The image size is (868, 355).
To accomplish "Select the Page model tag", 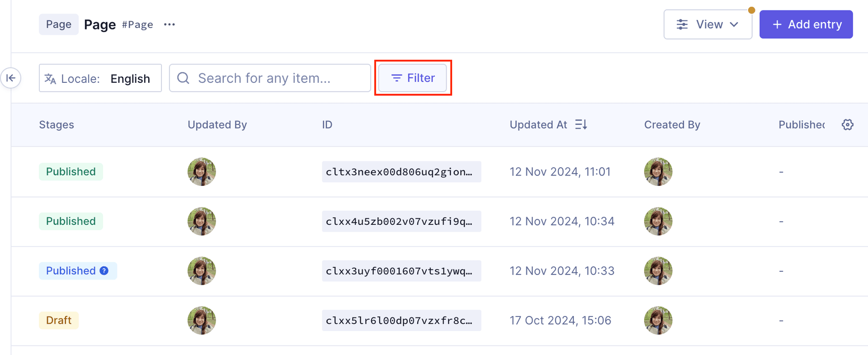I will (59, 24).
